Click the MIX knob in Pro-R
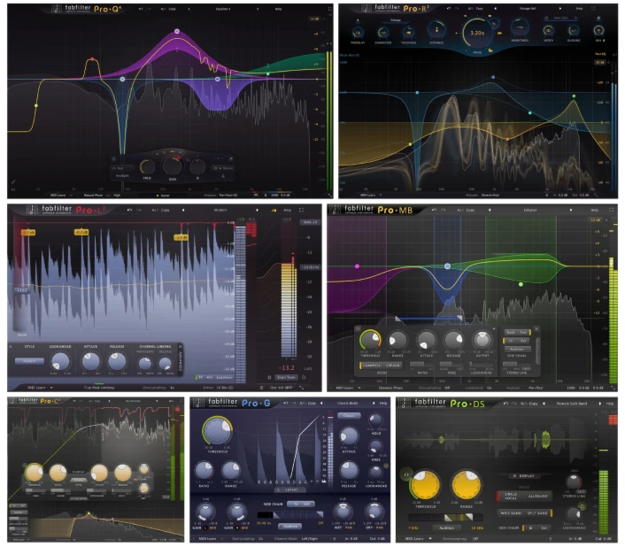The image size is (625, 547). 598,30
